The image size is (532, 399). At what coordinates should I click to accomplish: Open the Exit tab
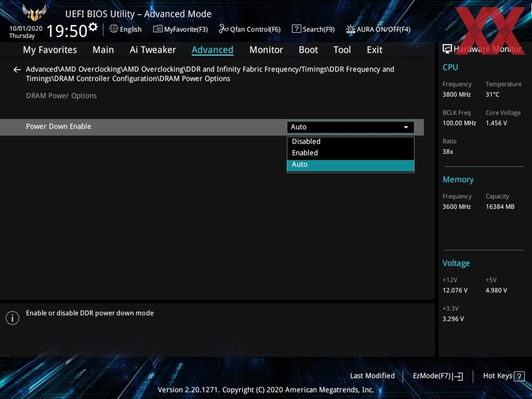tap(374, 50)
